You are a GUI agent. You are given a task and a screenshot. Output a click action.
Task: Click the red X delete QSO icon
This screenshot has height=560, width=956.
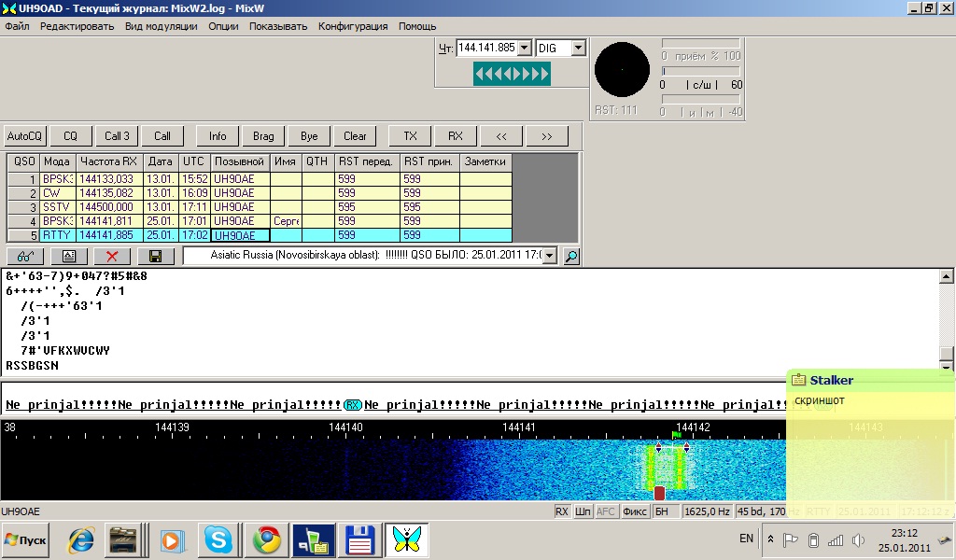pyautogui.click(x=112, y=256)
